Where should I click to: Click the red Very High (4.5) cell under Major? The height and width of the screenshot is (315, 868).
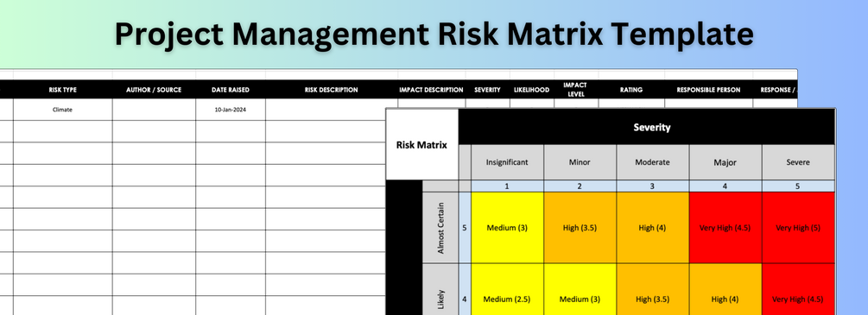pos(725,228)
